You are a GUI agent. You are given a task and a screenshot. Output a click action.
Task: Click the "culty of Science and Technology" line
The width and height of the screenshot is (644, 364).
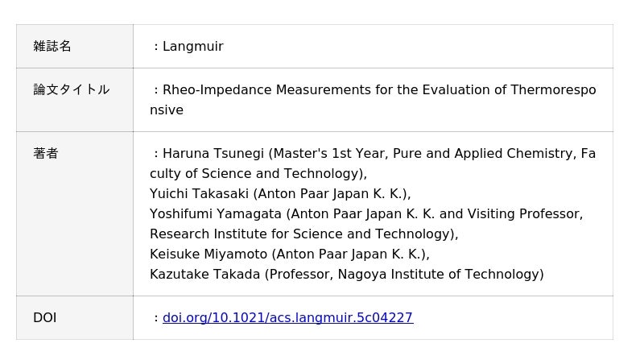[x=256, y=174]
